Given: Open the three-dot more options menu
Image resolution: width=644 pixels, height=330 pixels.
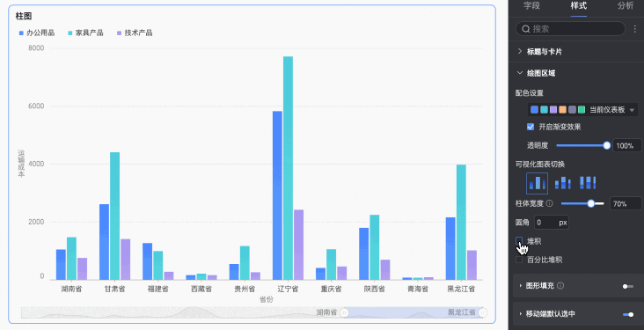Looking at the screenshot, I should 634,29.
